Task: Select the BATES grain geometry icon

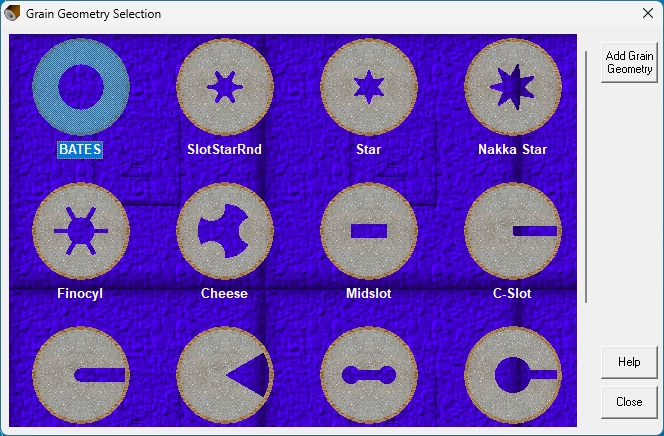Action: point(81,87)
